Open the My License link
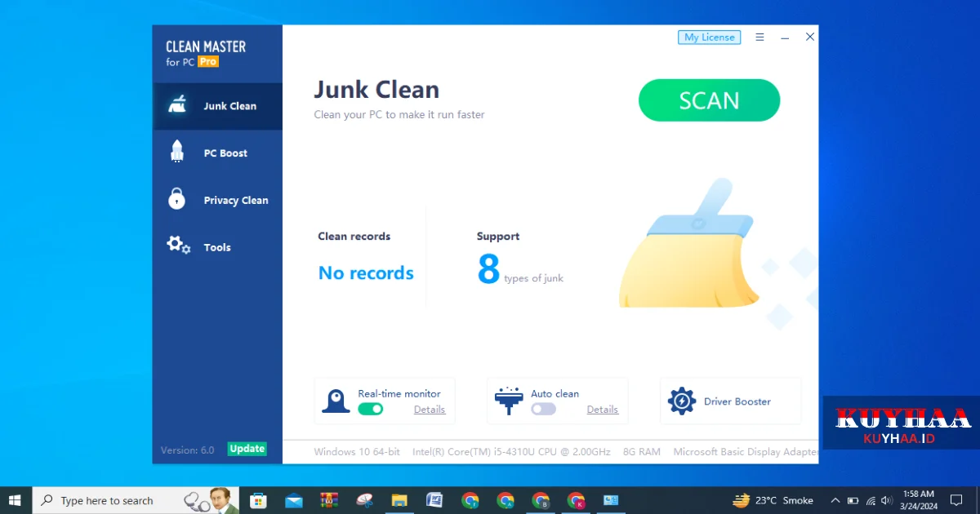The image size is (980, 514). tap(709, 38)
